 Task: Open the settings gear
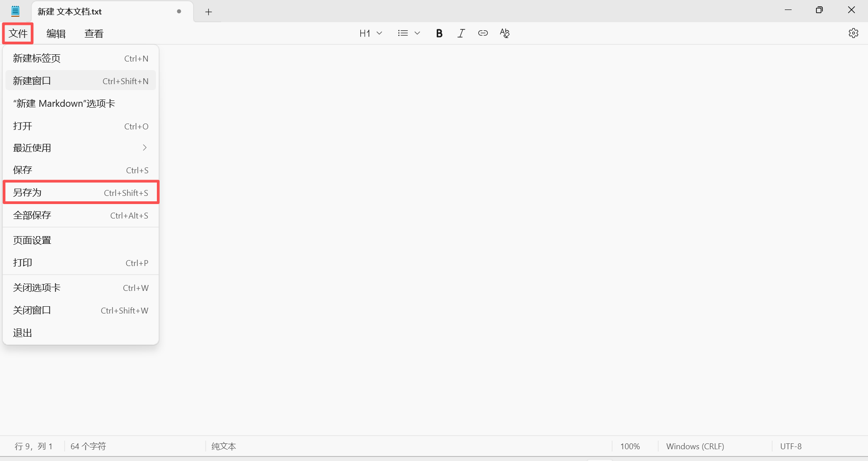coord(853,33)
